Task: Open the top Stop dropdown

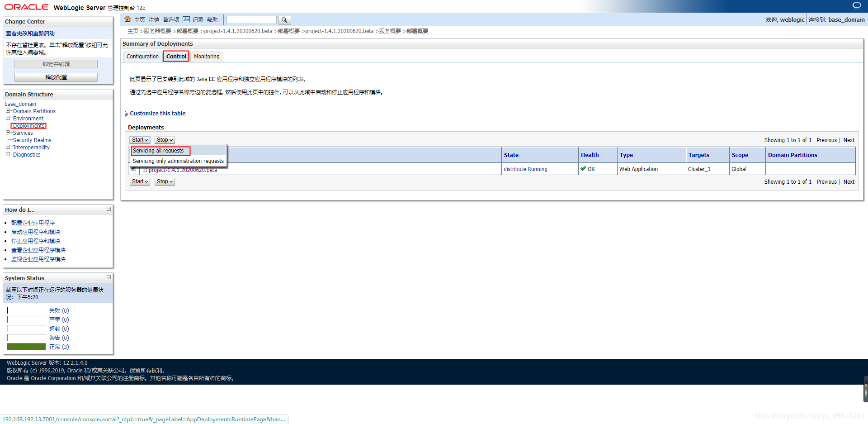Action: [165, 140]
